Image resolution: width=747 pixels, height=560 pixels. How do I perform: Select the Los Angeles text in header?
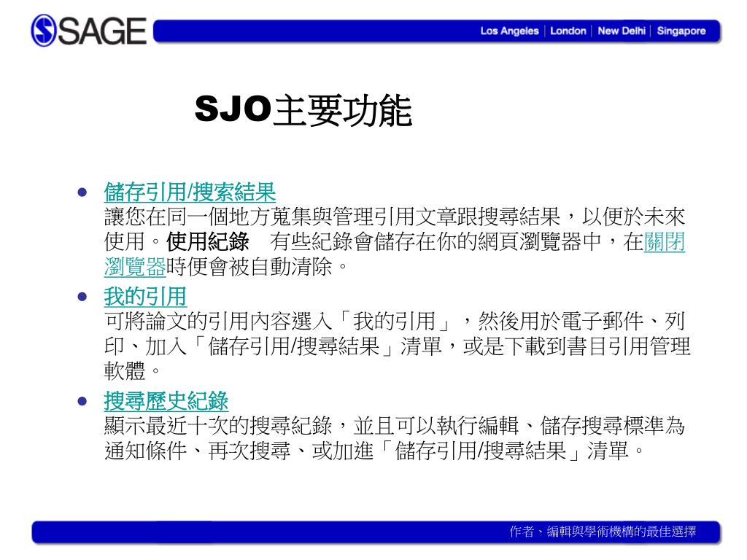(x=509, y=31)
